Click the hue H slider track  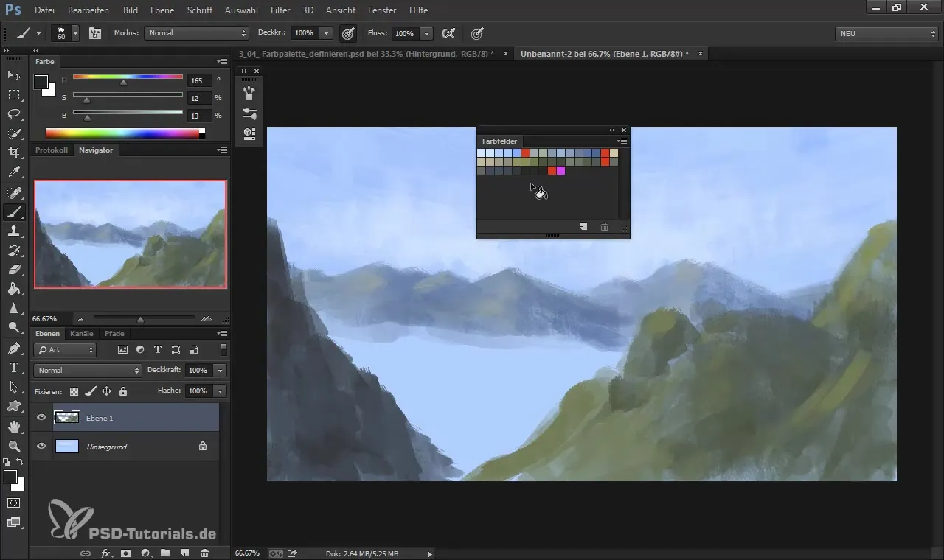click(x=128, y=77)
